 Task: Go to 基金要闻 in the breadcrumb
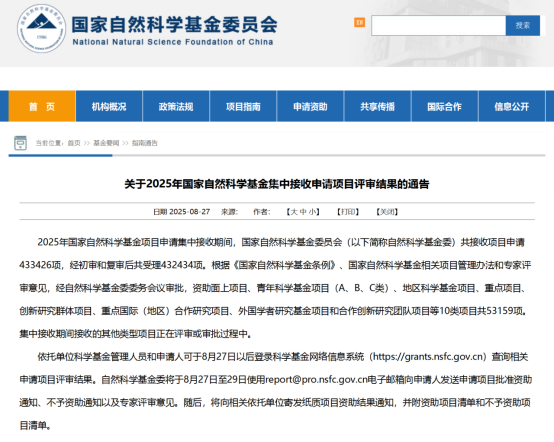(106, 143)
